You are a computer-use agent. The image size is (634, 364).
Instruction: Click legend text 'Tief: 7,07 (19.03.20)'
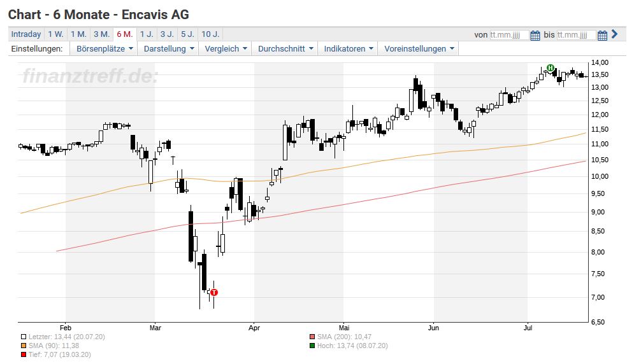pos(60,354)
